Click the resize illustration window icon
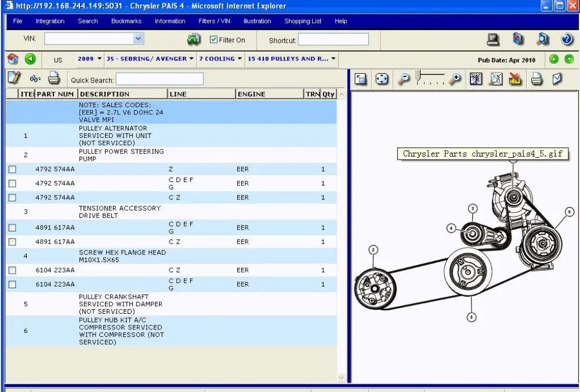The height and width of the screenshot is (392, 580). 360,79
